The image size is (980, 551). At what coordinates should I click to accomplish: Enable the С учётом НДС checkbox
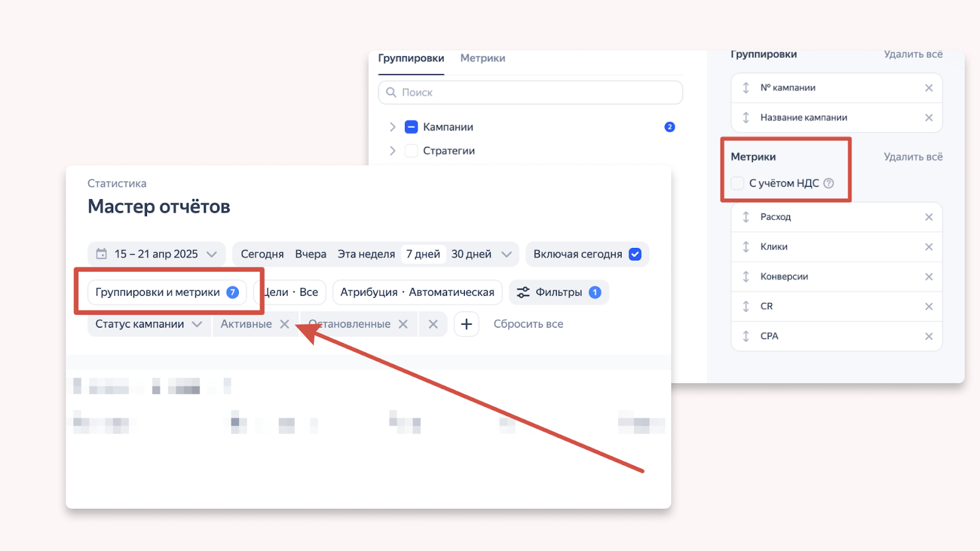[738, 183]
